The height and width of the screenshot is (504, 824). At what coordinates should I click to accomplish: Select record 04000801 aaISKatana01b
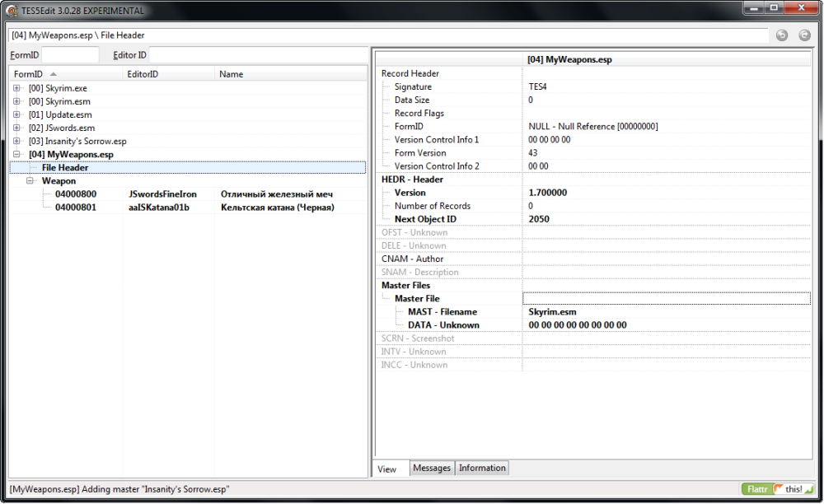(188, 207)
